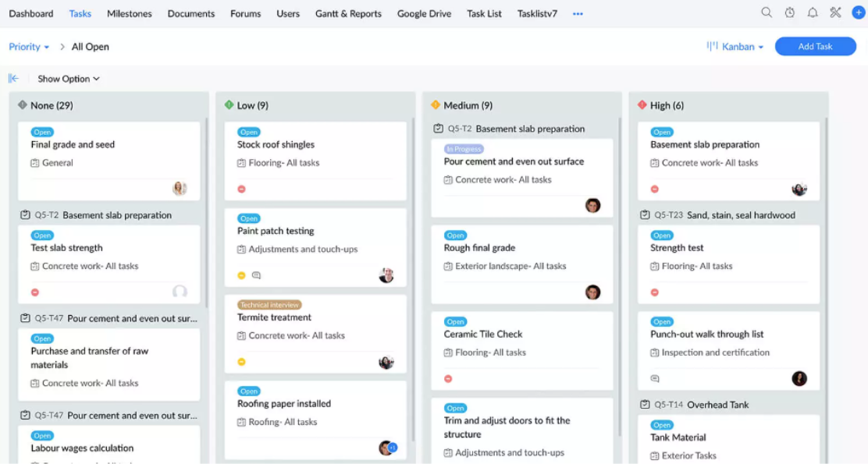Screen dimensions: 868x464
Task: Open the Forums tab
Action: click(x=245, y=13)
